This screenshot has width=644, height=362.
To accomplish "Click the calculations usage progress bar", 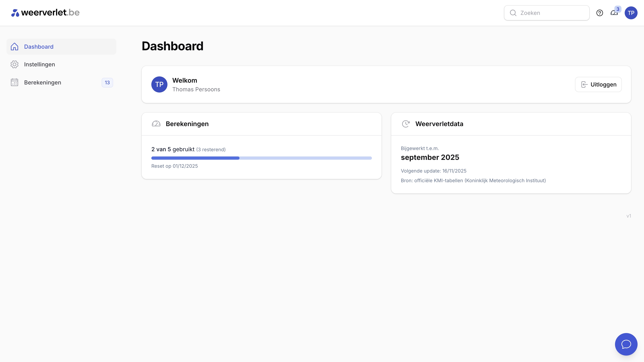I will [x=261, y=158].
